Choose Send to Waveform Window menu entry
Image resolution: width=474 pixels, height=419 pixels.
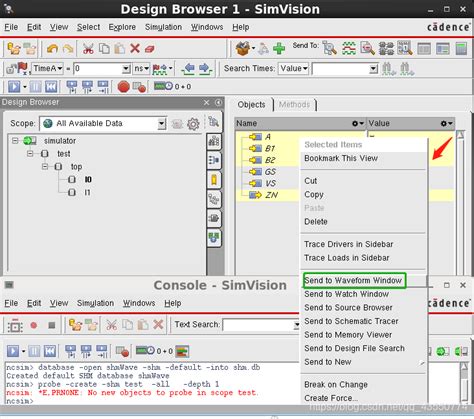pyautogui.click(x=353, y=281)
